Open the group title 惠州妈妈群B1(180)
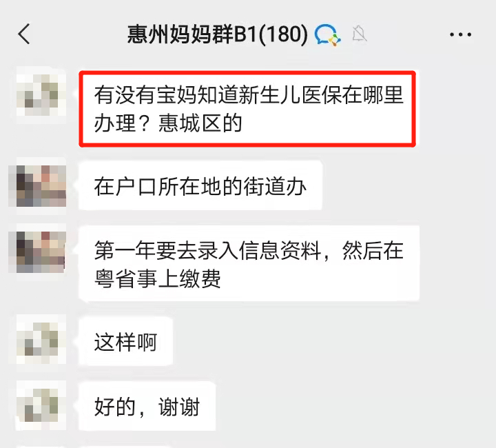 click(217, 34)
